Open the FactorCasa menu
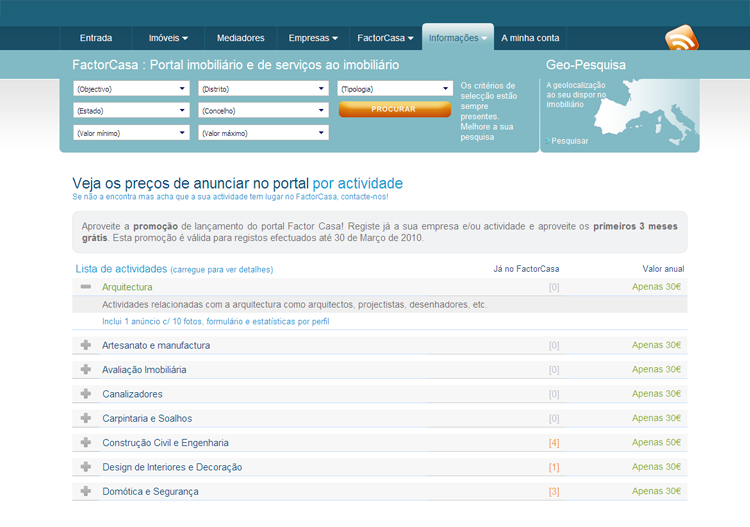This screenshot has height=527, width=750. (x=385, y=38)
